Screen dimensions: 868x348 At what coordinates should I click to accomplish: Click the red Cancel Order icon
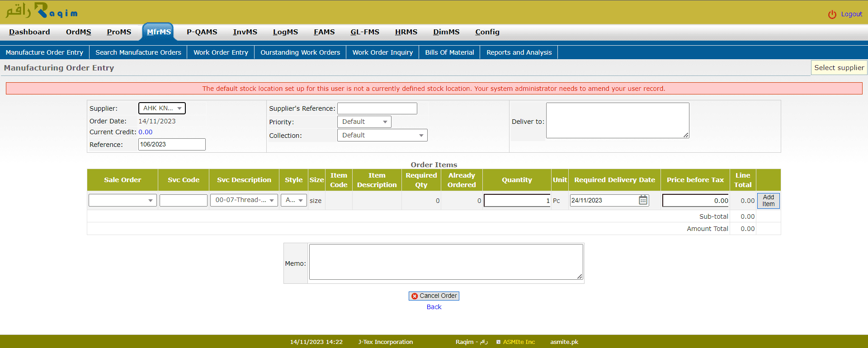point(415,296)
